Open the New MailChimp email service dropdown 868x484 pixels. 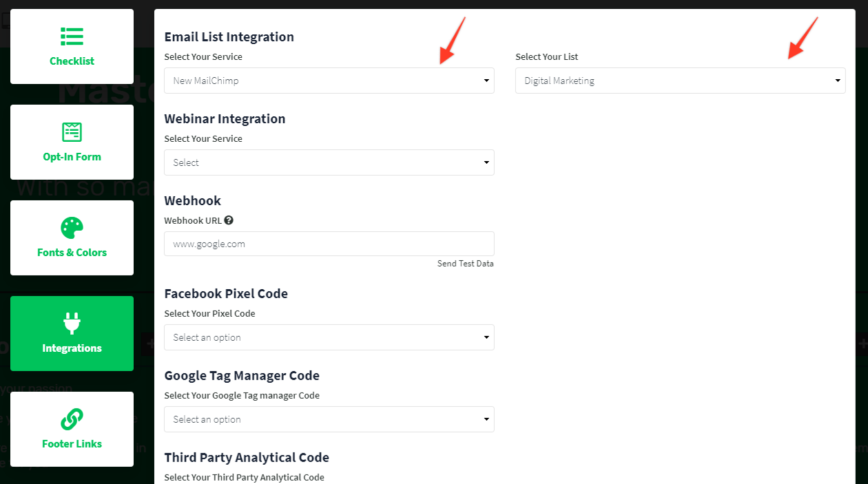329,81
